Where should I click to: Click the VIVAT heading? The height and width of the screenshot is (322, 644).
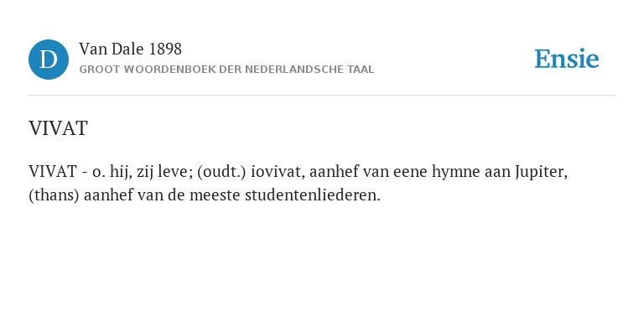point(58,128)
